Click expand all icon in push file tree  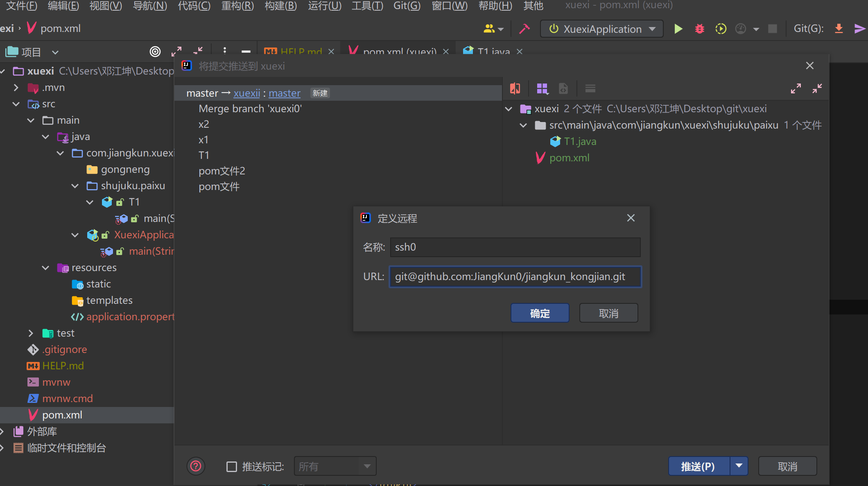coord(796,88)
